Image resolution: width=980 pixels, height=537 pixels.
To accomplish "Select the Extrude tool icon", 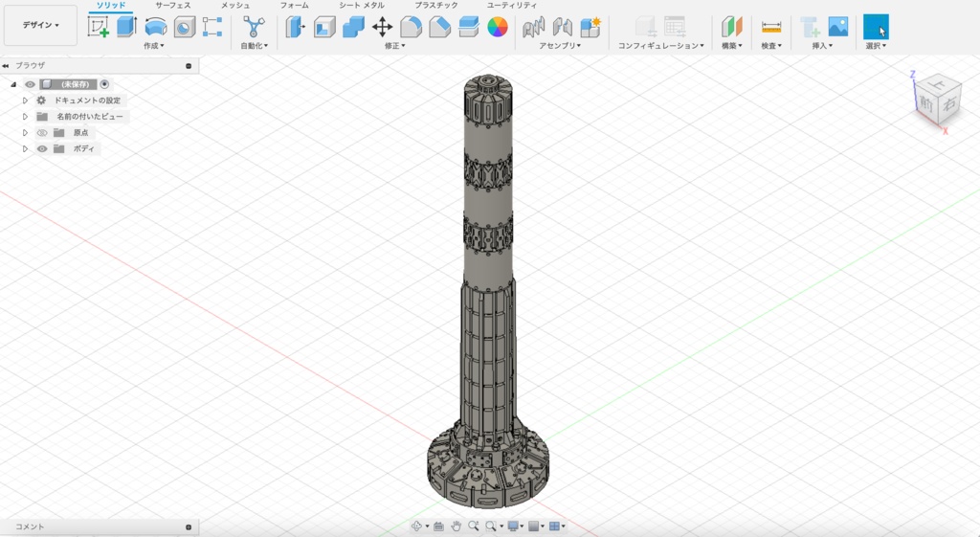I will [127, 27].
